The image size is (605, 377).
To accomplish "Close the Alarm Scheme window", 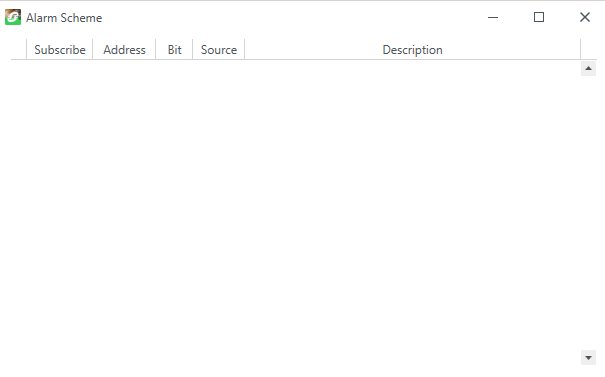I will [x=585, y=17].
